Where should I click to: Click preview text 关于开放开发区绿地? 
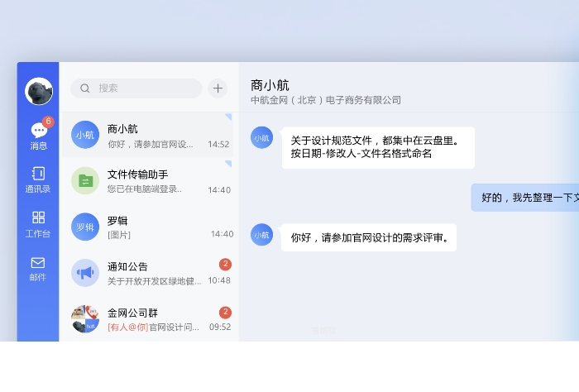pyautogui.click(x=154, y=281)
